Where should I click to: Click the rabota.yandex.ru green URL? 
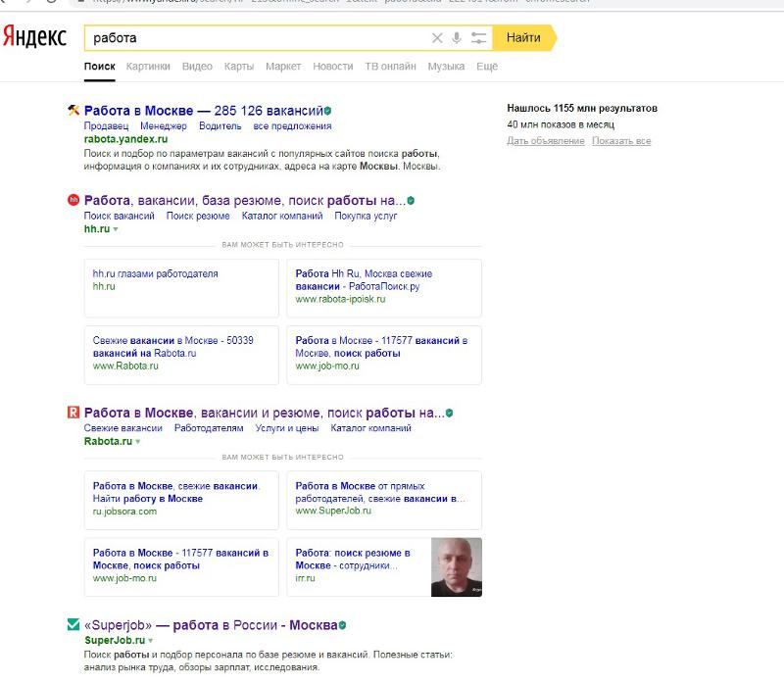(125, 139)
